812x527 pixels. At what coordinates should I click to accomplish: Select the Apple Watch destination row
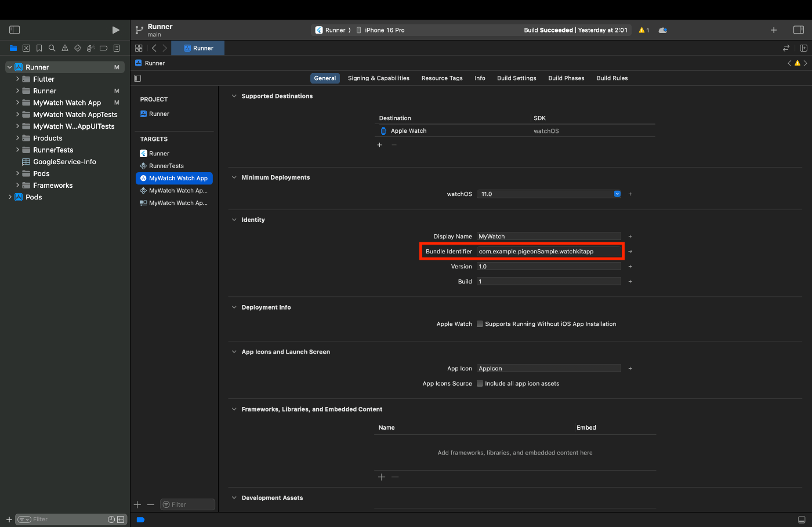coord(515,131)
